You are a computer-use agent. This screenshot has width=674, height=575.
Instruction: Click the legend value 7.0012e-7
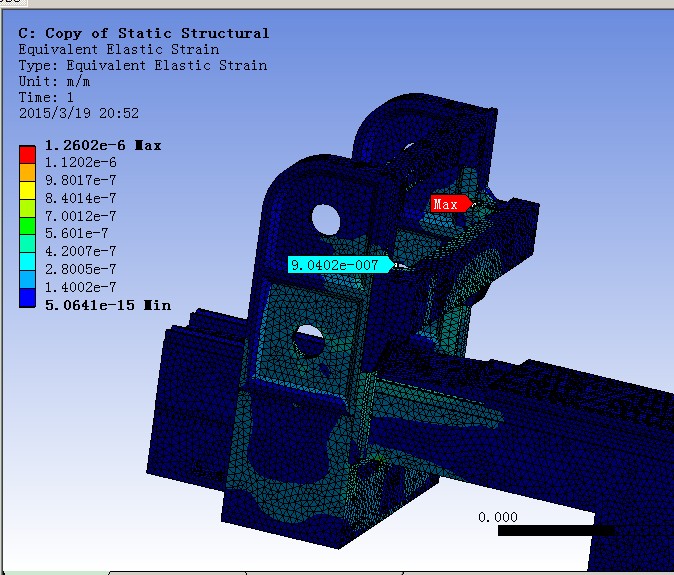81,216
